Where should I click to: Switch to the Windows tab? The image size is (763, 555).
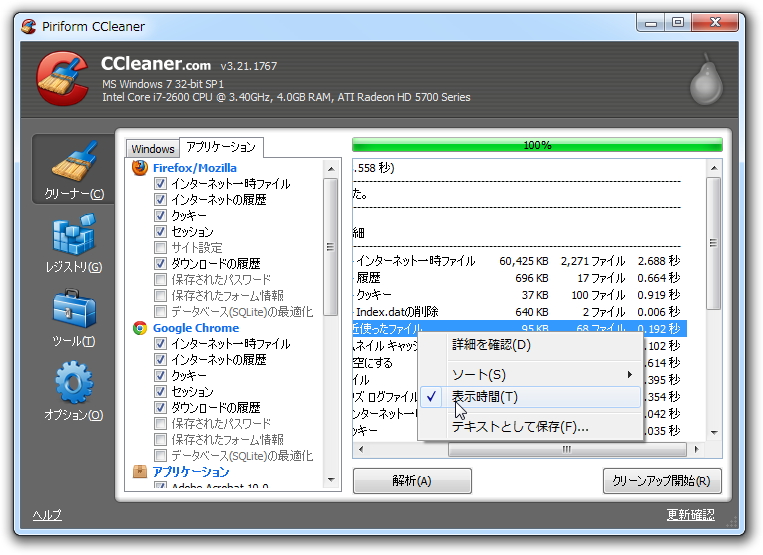click(x=152, y=148)
